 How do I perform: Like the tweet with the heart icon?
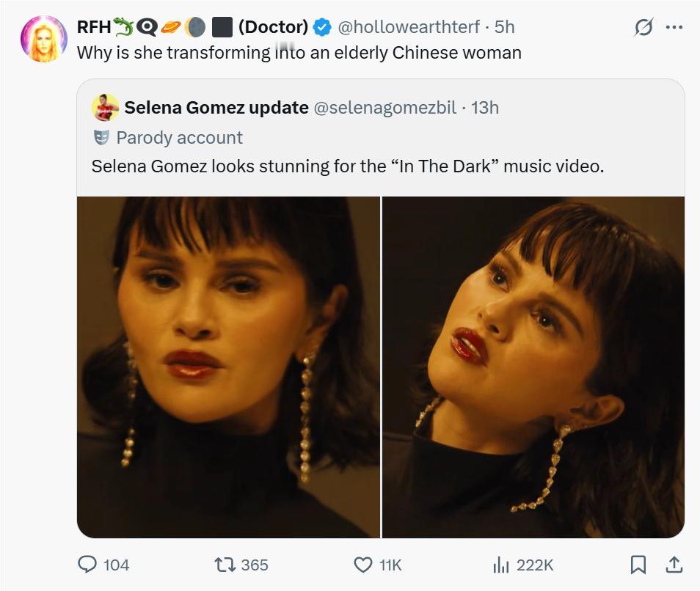(x=363, y=564)
